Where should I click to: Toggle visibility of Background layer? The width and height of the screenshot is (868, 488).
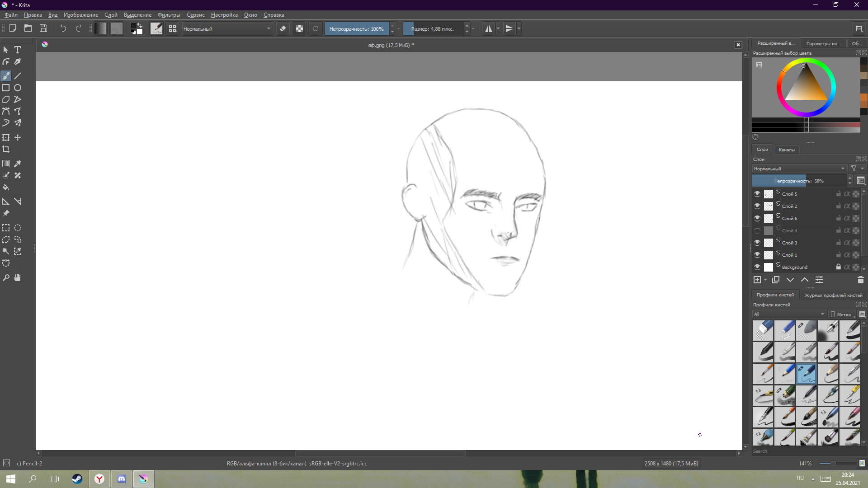757,267
